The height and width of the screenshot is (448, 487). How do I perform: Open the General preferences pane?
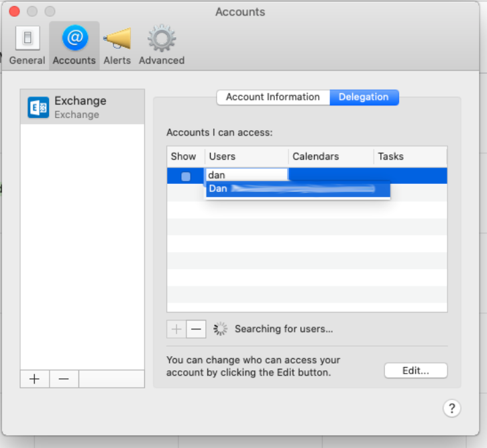pos(28,46)
